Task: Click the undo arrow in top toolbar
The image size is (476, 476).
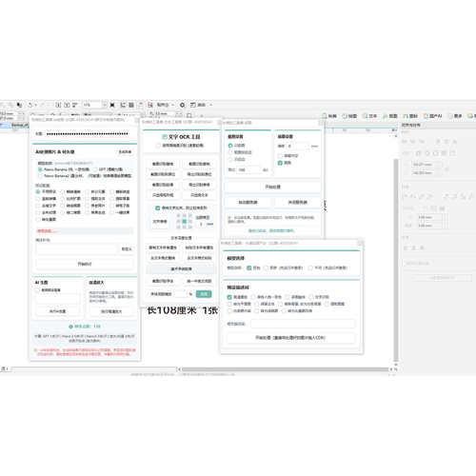Action: [30, 105]
